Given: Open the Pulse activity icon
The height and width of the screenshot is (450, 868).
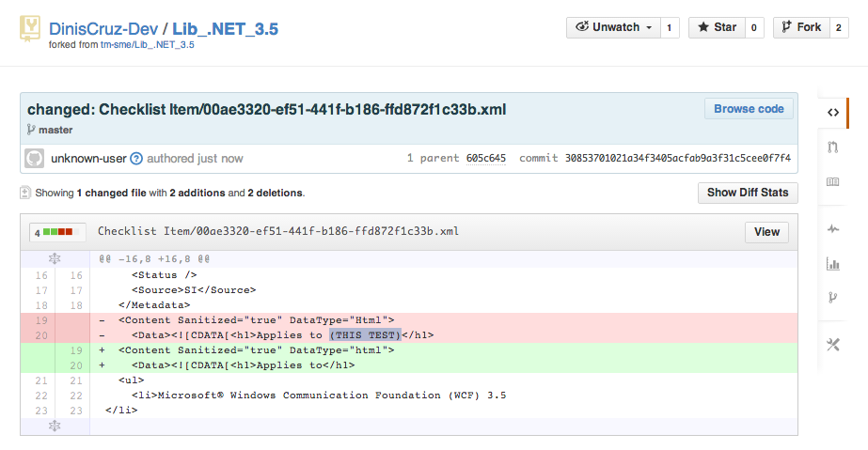Looking at the screenshot, I should pos(832,228).
